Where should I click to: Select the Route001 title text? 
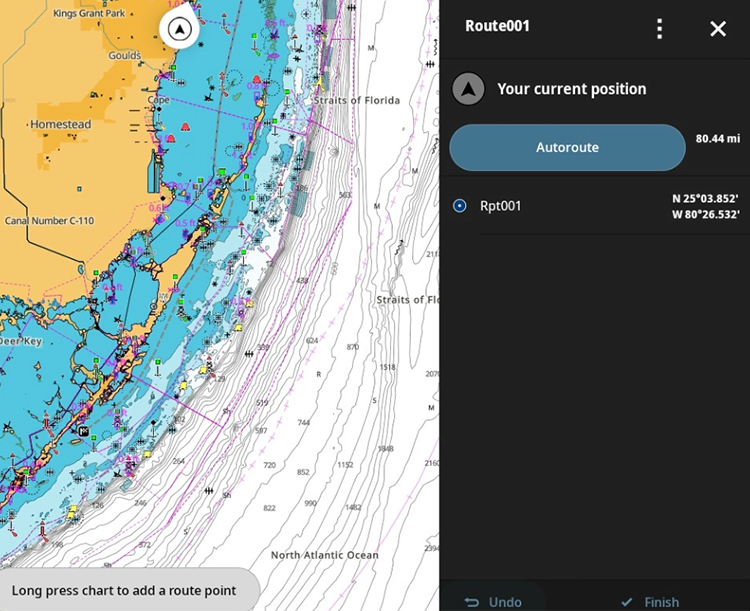497,26
